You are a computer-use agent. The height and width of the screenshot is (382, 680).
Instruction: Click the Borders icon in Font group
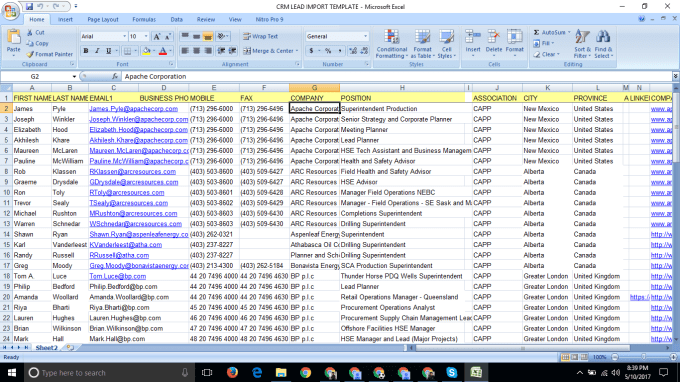coord(127,51)
